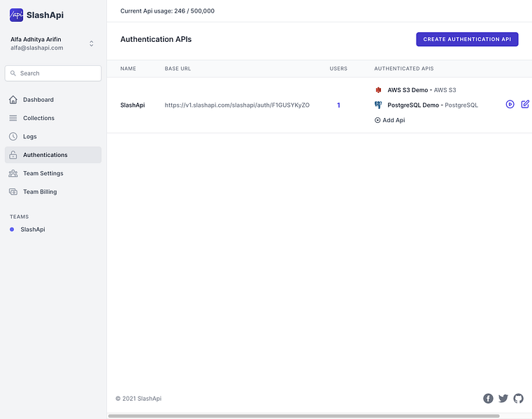Select Authentications in the sidebar

coord(45,155)
